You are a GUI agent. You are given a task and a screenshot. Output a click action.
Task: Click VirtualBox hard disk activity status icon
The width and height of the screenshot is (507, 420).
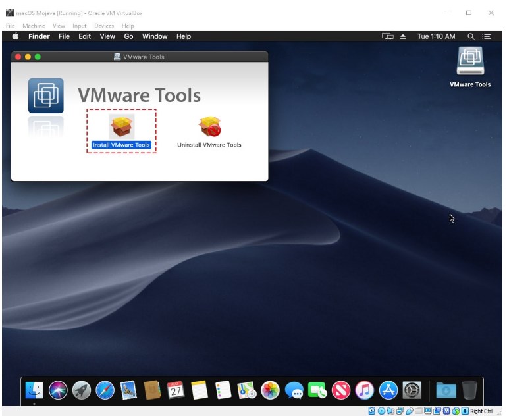372,411
